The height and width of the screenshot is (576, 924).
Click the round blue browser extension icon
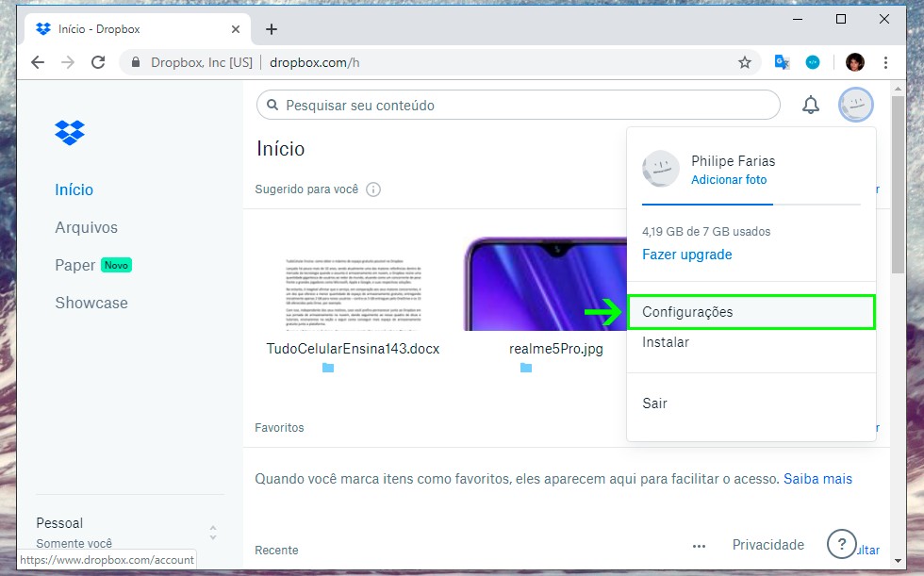[813, 62]
